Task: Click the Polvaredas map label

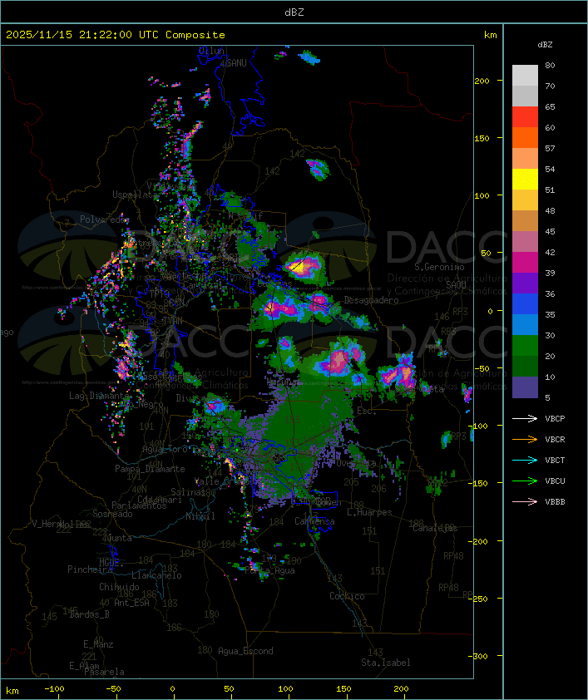Action: pos(105,219)
